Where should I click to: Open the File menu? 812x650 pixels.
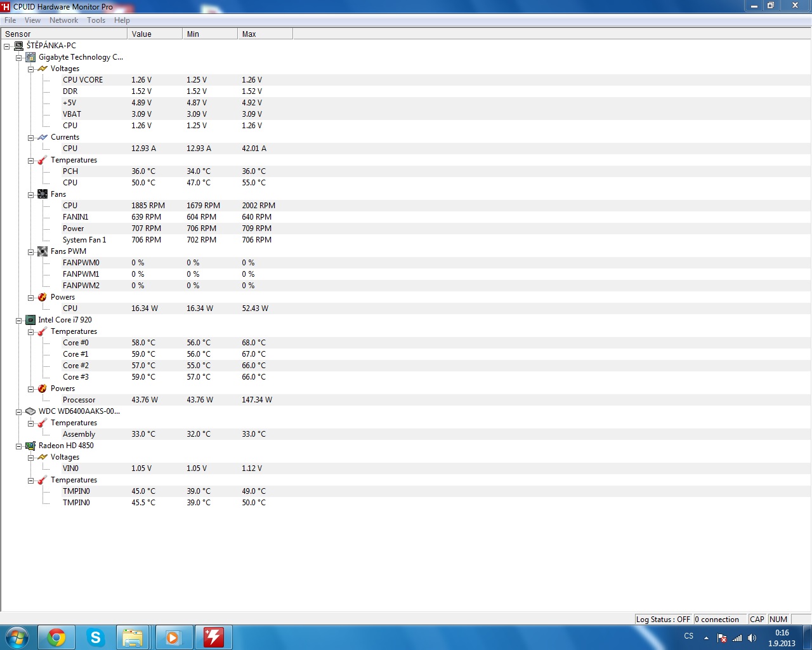coord(10,20)
